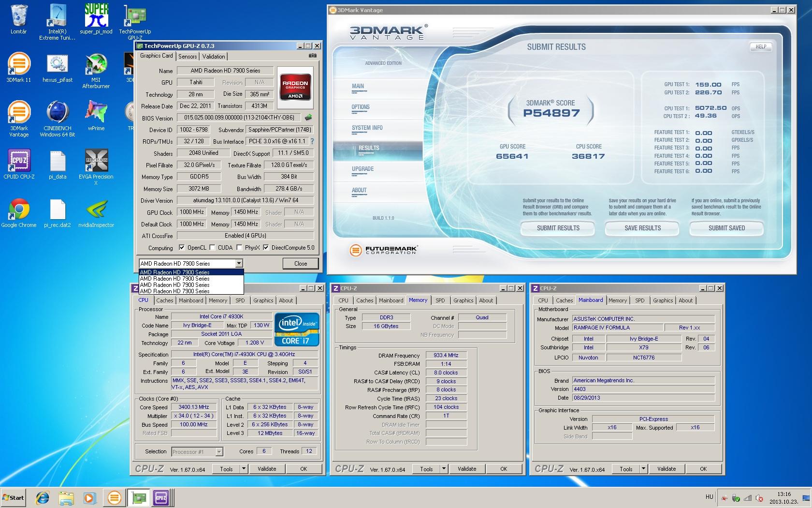Open System Info section in 3DMark Vantage
Screen dimensions: 812x508
coord(367,128)
